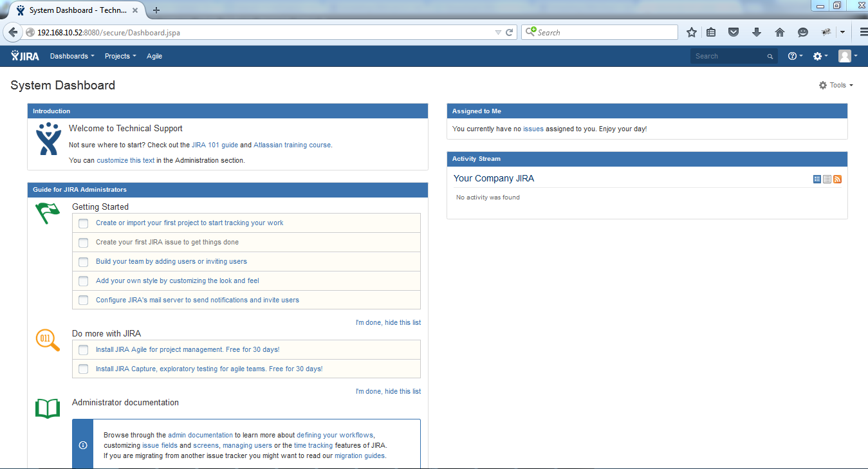Click the 'System Dashboard' page heading
The image size is (868, 469).
pyautogui.click(x=63, y=86)
